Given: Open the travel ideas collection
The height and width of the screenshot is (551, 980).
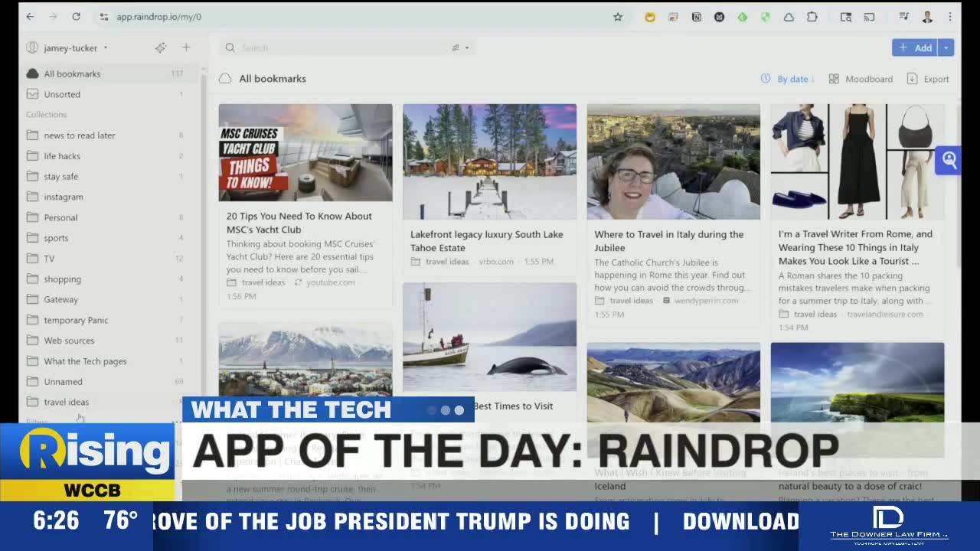Looking at the screenshot, I should (x=66, y=402).
